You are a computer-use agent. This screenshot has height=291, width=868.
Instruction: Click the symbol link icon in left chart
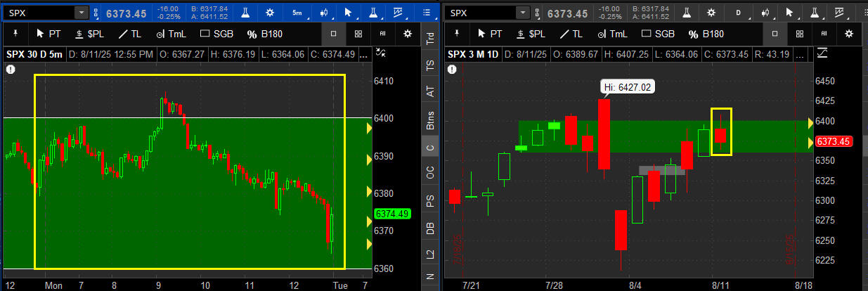(96, 13)
